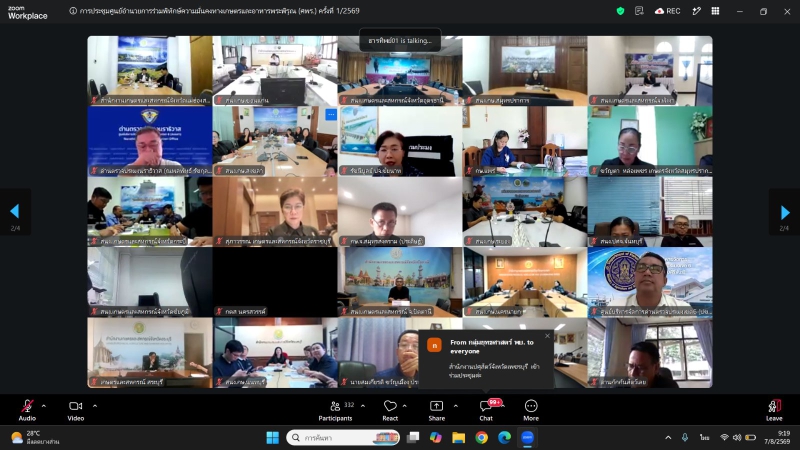
Task: Select the ศูนย์บริหารจัดการด่านตรวจประมง tile
Action: [650, 282]
